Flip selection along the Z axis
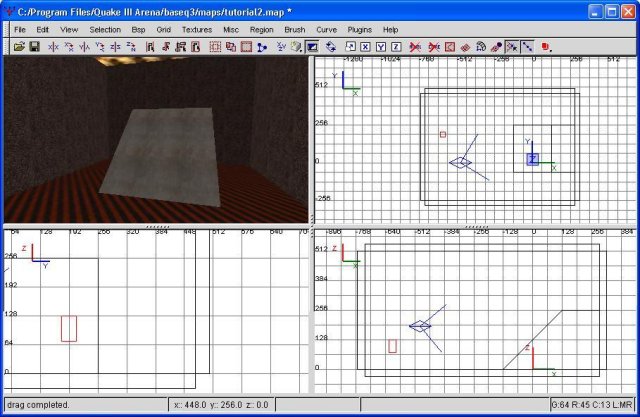The image size is (640, 417). click(x=116, y=47)
